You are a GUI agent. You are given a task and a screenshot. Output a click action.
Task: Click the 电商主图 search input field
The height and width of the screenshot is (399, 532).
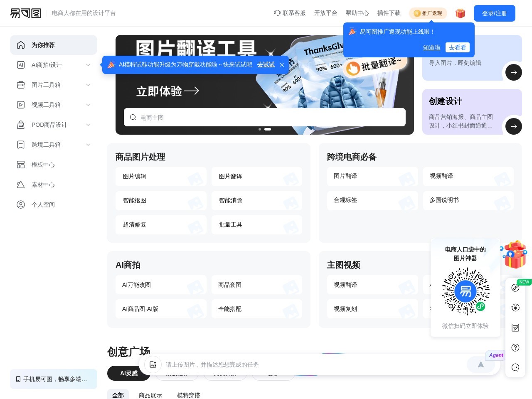pyautogui.click(x=265, y=117)
